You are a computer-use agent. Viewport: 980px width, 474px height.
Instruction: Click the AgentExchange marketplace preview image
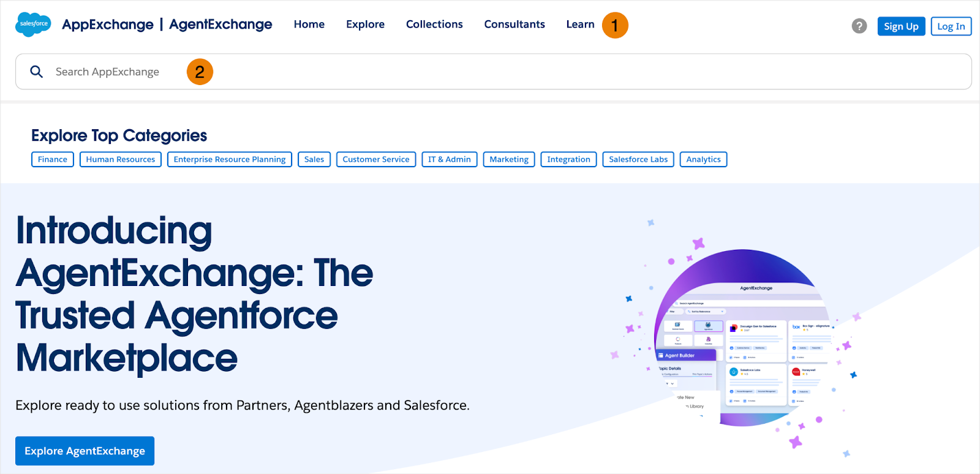tap(742, 337)
